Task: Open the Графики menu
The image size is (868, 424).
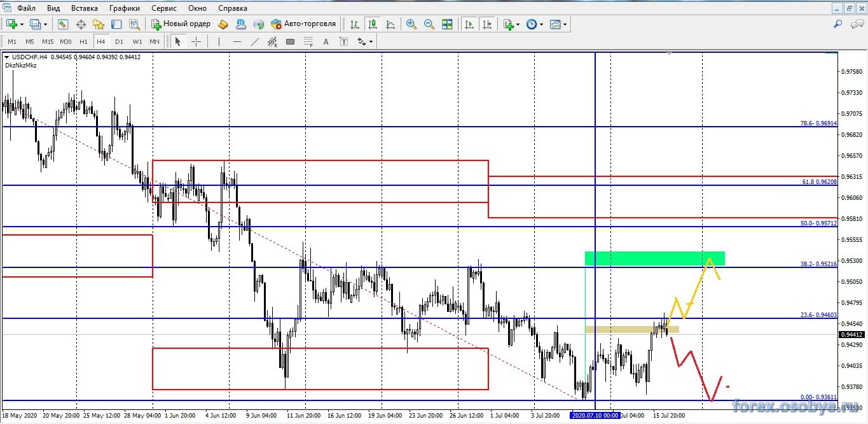Action: [125, 8]
